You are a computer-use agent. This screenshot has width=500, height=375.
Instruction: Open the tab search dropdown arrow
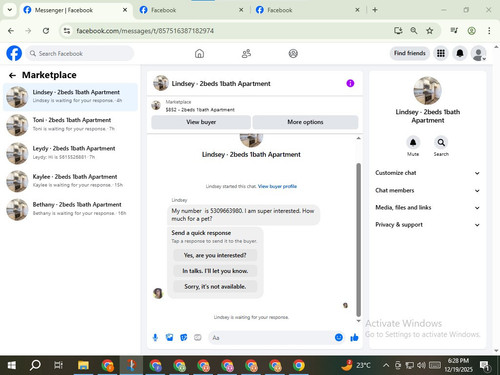[10, 10]
